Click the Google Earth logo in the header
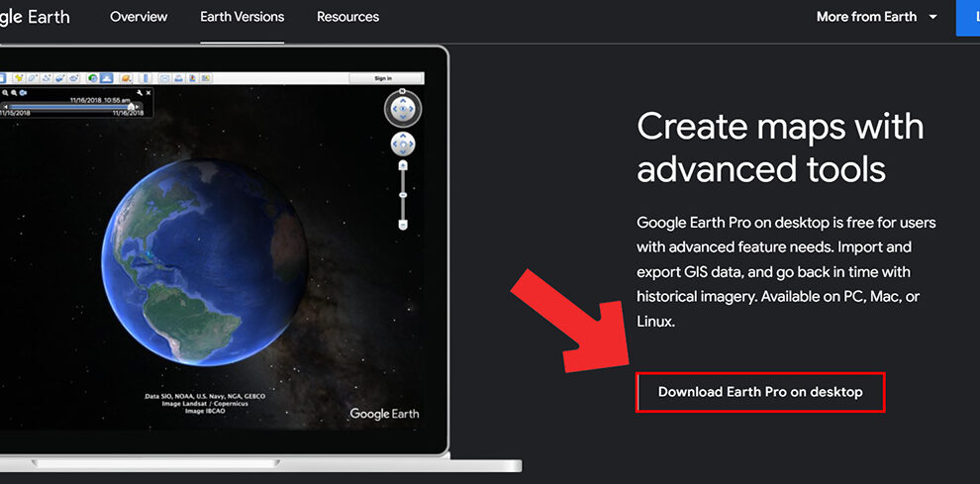980x484 pixels. pyautogui.click(x=35, y=17)
